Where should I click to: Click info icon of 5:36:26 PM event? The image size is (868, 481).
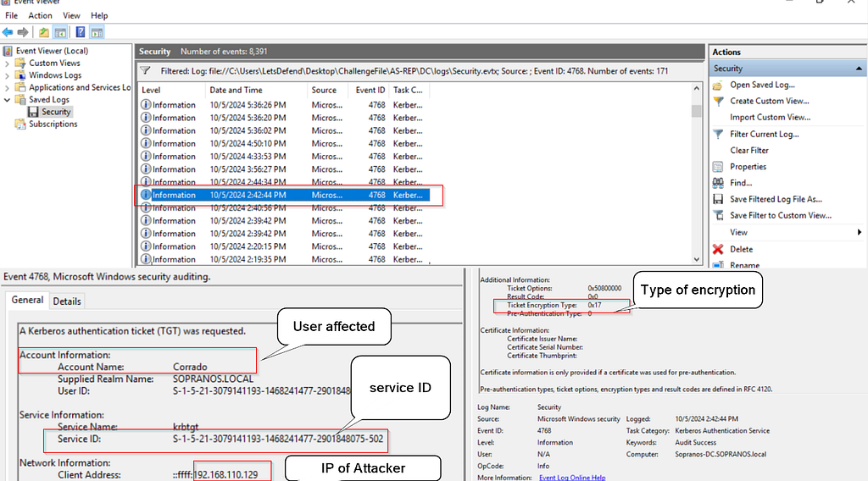click(146, 104)
